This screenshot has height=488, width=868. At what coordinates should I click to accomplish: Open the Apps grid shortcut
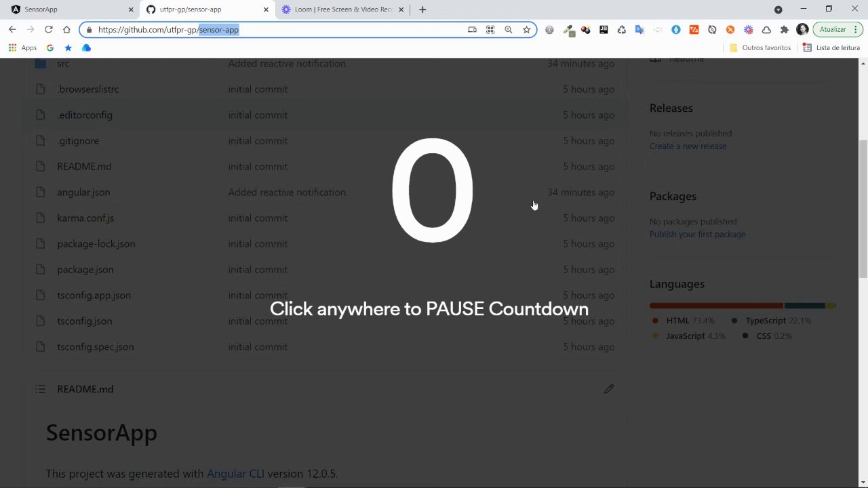click(x=22, y=48)
